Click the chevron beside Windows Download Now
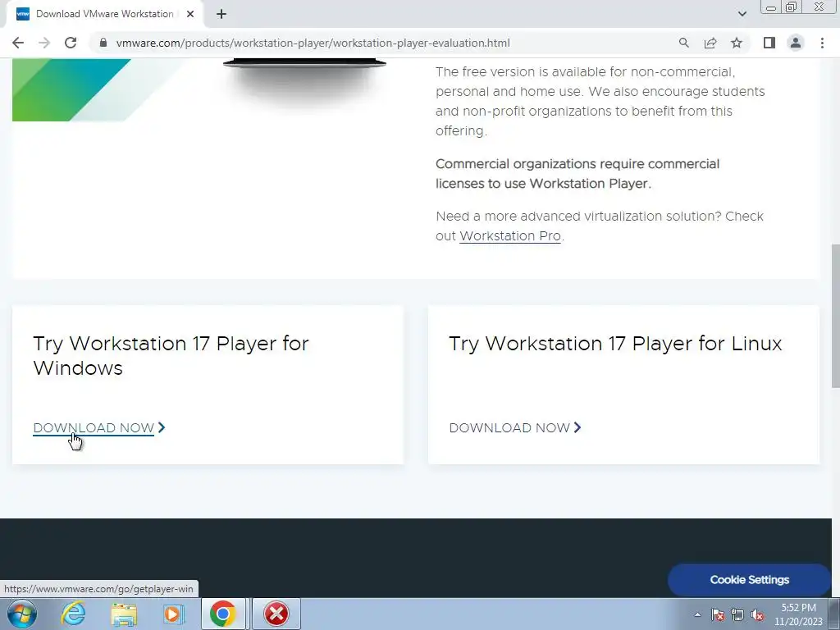This screenshot has height=630, width=840. click(x=162, y=427)
